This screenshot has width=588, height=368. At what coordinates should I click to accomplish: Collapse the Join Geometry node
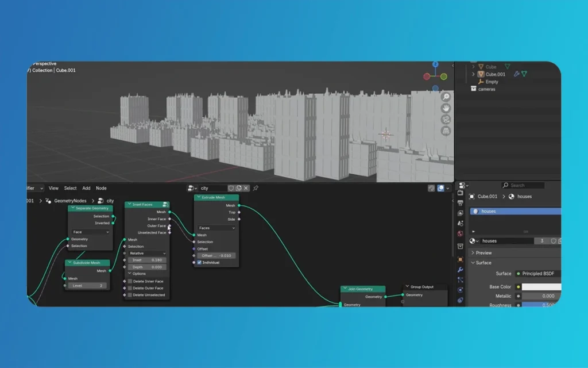click(345, 289)
